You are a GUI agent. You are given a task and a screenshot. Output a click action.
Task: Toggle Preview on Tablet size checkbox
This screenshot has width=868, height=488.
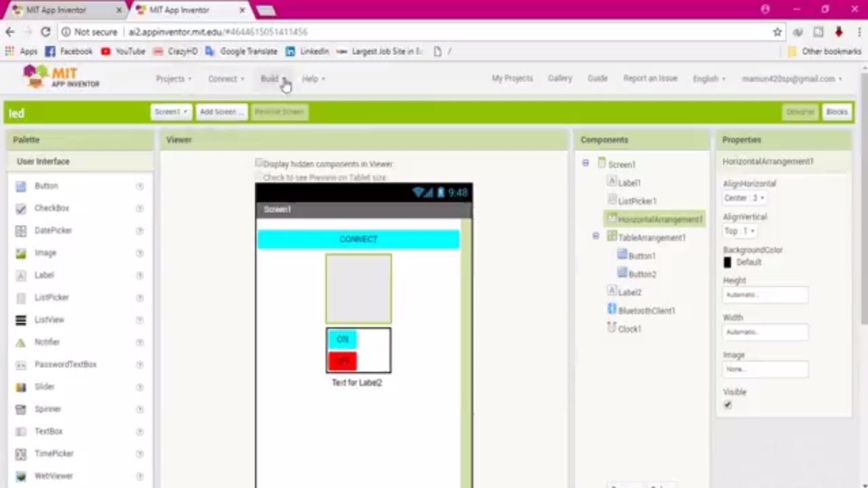(259, 177)
